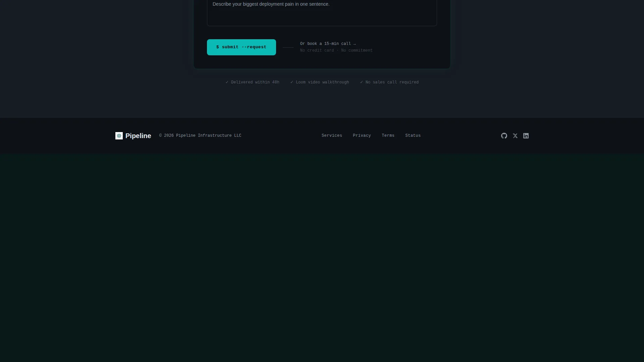The width and height of the screenshot is (644, 362).
Task: Open the X (Twitter) icon in the footer
Action: coord(515,136)
